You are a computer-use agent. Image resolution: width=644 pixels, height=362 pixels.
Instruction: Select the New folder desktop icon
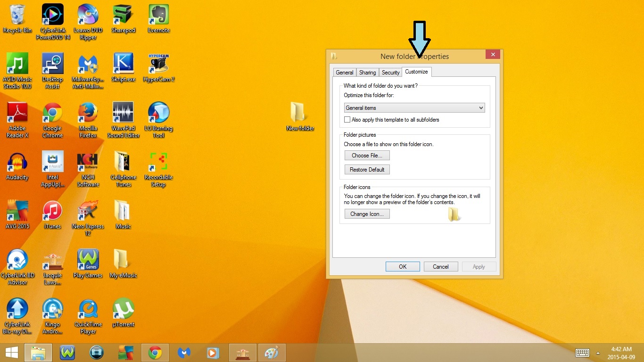[x=300, y=116]
